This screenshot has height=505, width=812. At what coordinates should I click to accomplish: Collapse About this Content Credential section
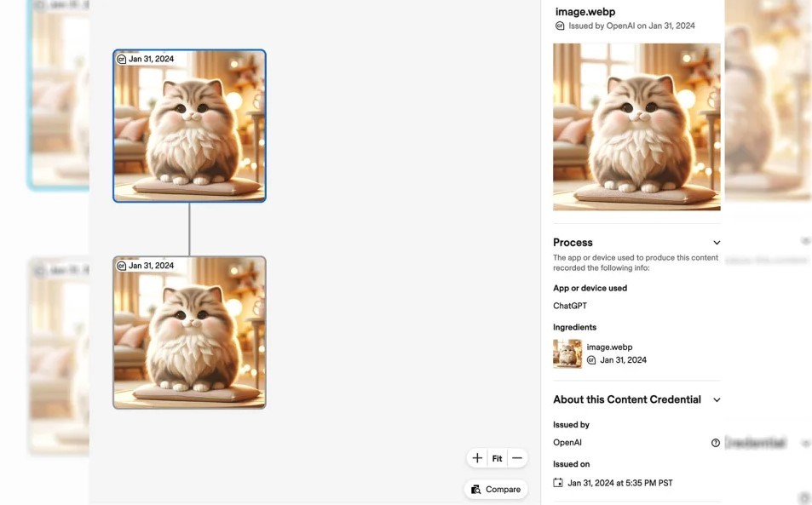[x=717, y=400]
